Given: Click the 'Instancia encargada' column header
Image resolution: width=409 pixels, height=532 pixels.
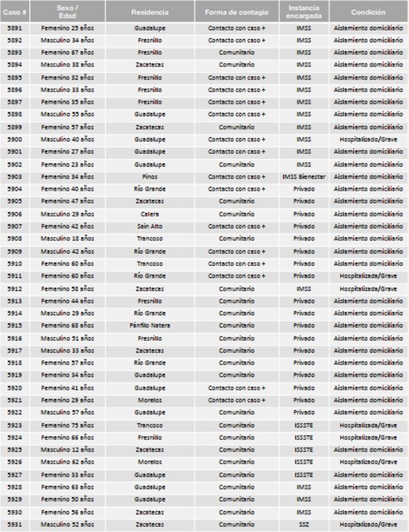Looking at the screenshot, I should pos(304,12).
